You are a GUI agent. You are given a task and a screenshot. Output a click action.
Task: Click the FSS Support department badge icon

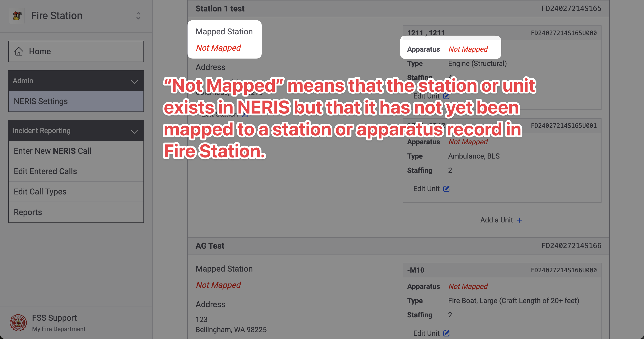pyautogui.click(x=18, y=323)
